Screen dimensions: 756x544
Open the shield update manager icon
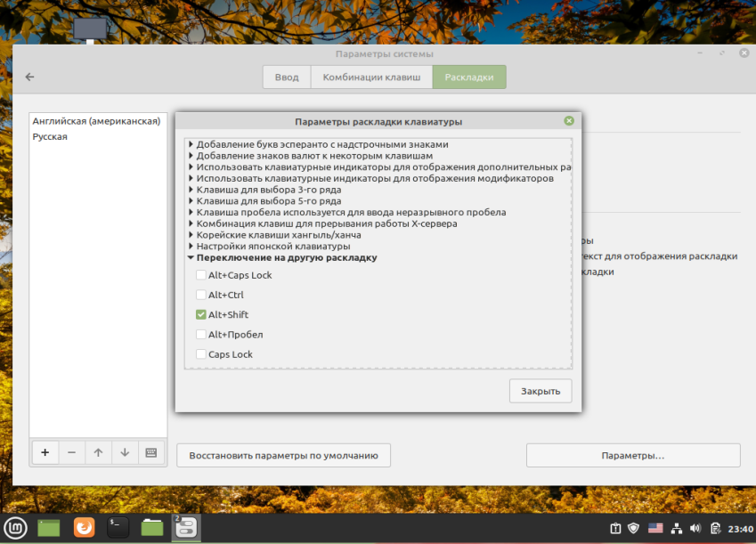tap(633, 529)
